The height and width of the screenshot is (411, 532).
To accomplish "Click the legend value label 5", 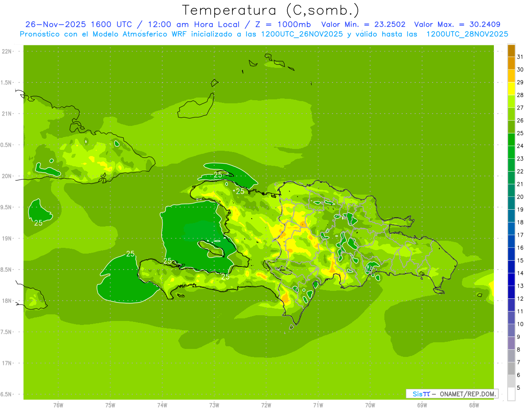I will pos(518,388).
